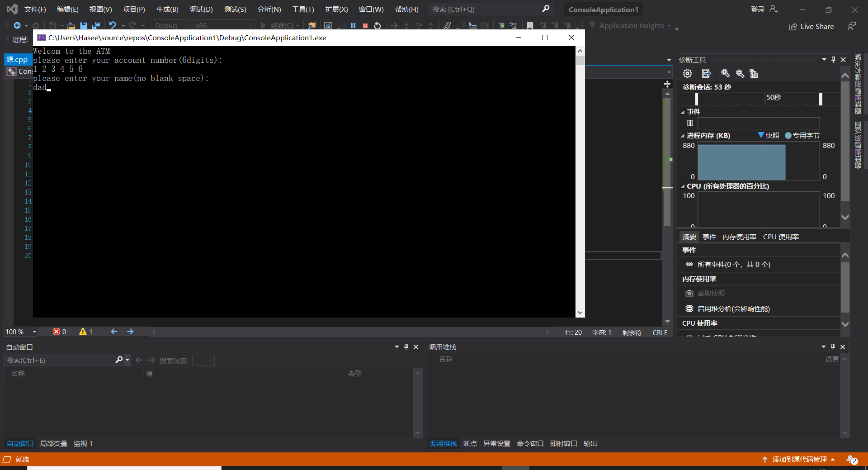Switch to the 输出 tab
The height and width of the screenshot is (470, 868).
(590, 444)
